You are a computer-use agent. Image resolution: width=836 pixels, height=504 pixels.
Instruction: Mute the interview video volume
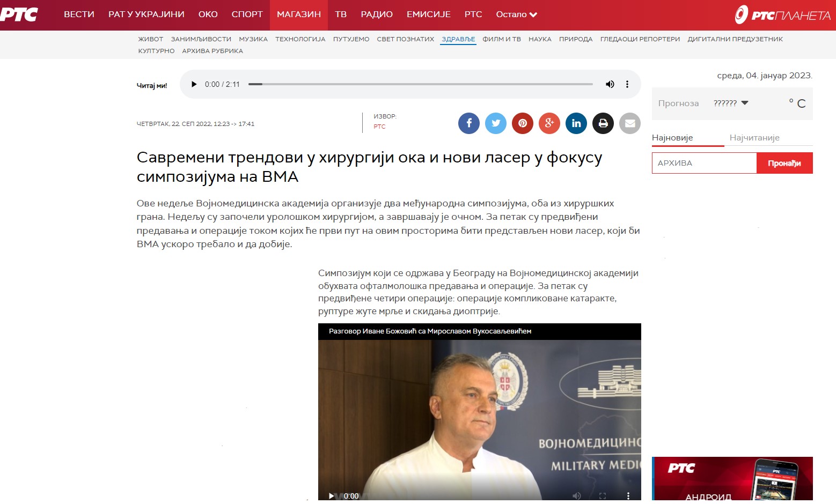(577, 496)
